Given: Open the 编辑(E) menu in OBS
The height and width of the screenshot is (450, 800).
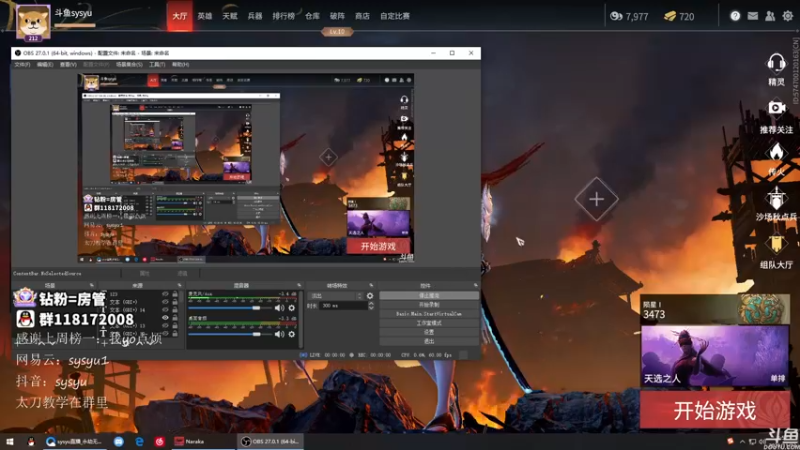Looking at the screenshot, I should click(x=45, y=64).
